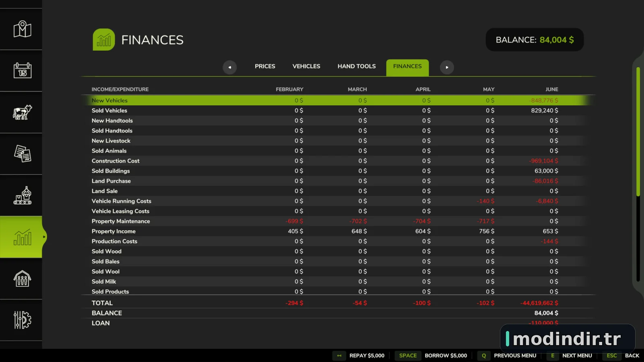644x362 pixels.
Task: Select the Sold Milk row label
Action: pyautogui.click(x=103, y=282)
